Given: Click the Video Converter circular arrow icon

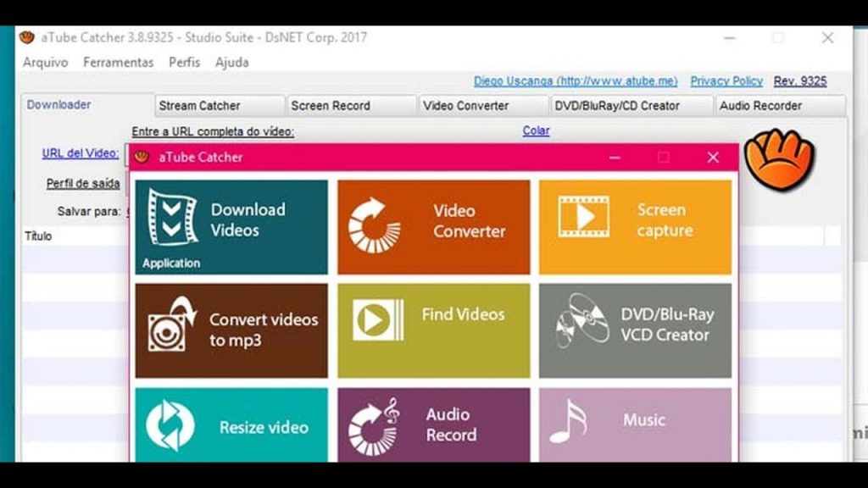Looking at the screenshot, I should (x=374, y=225).
